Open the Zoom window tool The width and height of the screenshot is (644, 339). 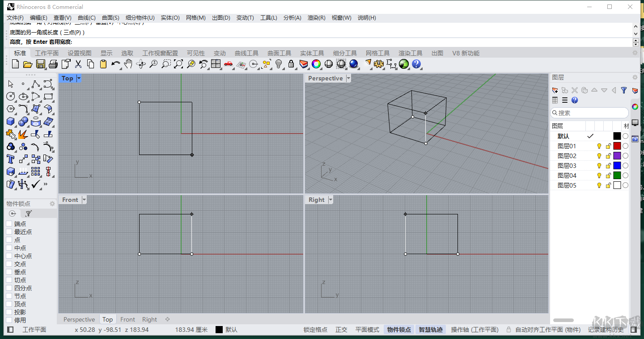coord(165,64)
